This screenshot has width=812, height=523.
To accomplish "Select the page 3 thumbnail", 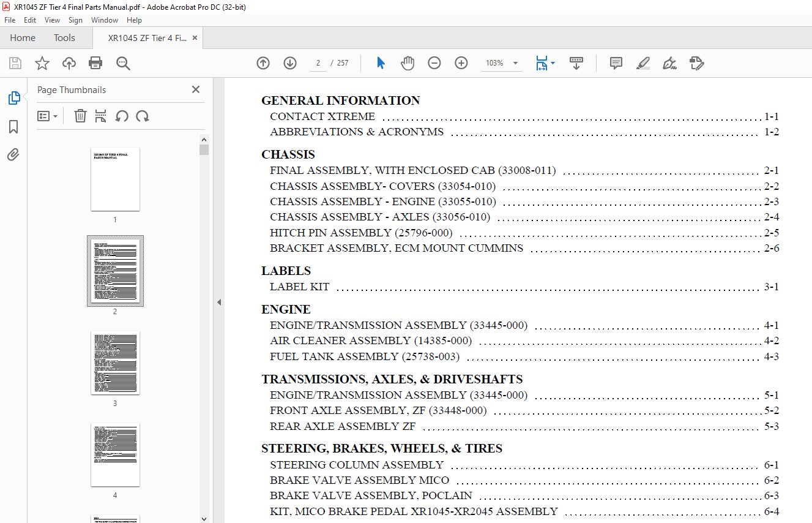I will (x=115, y=363).
